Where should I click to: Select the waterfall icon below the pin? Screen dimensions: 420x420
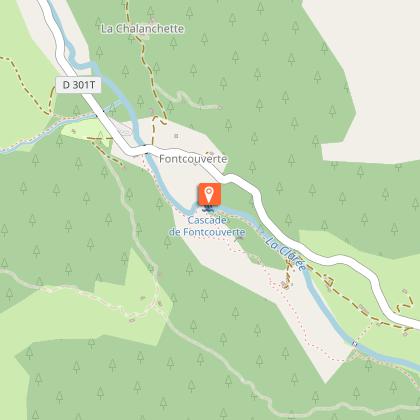[x=208, y=209]
